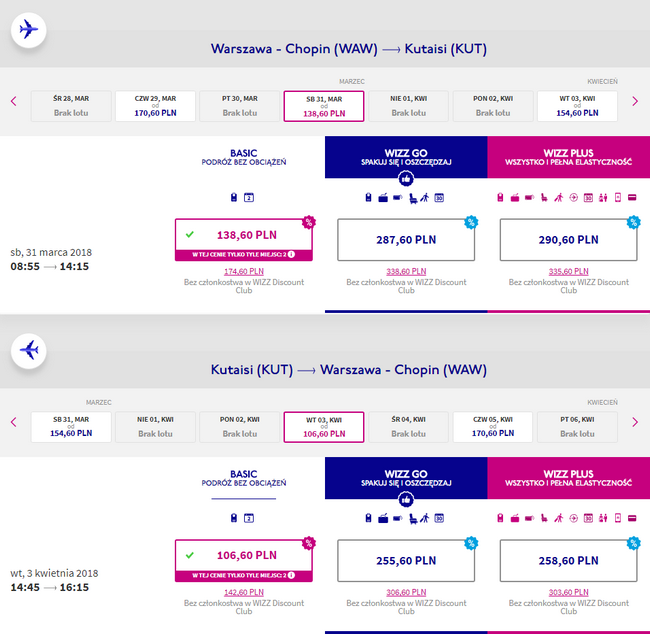The width and height of the screenshot is (650, 634).
Task: Click discount percent badge on 258,60 PLN fare
Action: point(633,543)
